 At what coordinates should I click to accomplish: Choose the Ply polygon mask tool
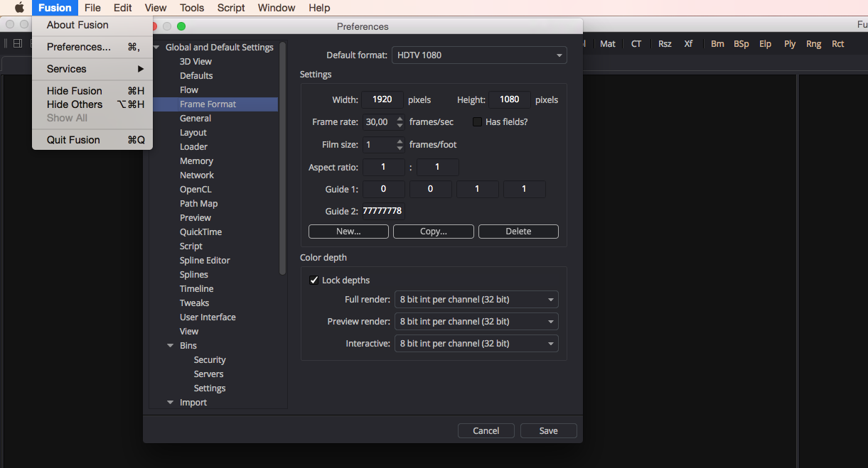pos(790,44)
